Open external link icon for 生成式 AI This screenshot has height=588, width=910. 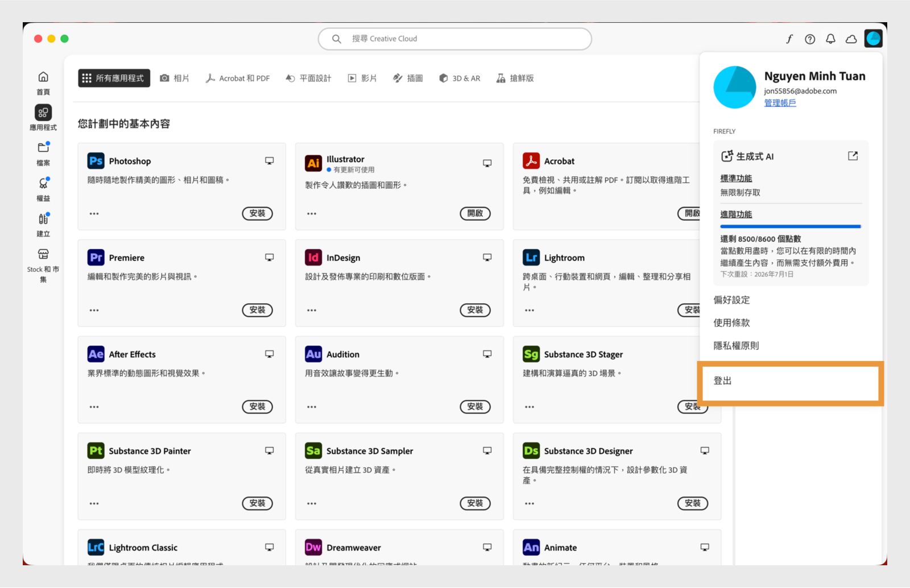(853, 156)
